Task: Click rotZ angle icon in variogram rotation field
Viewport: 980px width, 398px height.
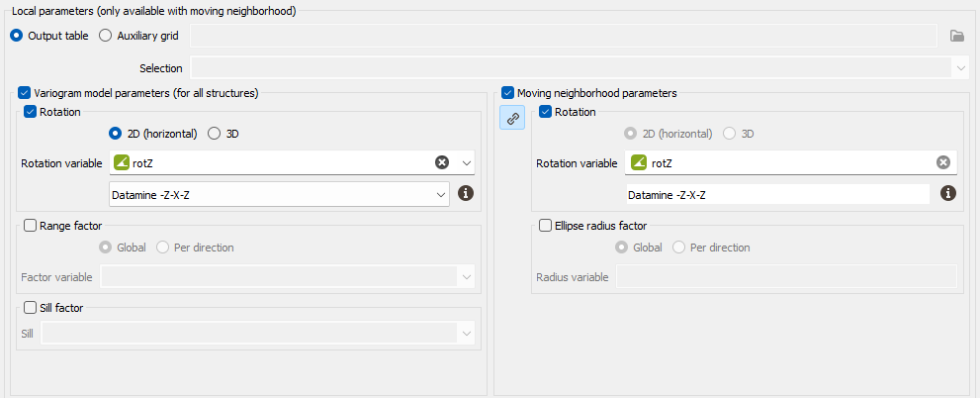Action: point(122,162)
